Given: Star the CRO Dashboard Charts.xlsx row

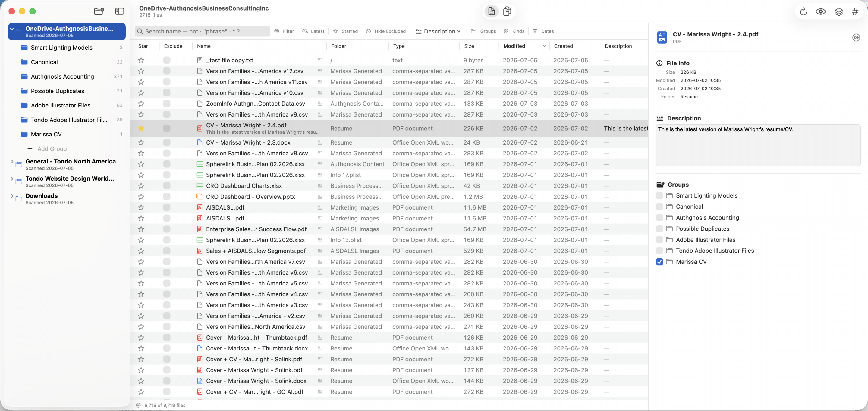Looking at the screenshot, I should (141, 186).
